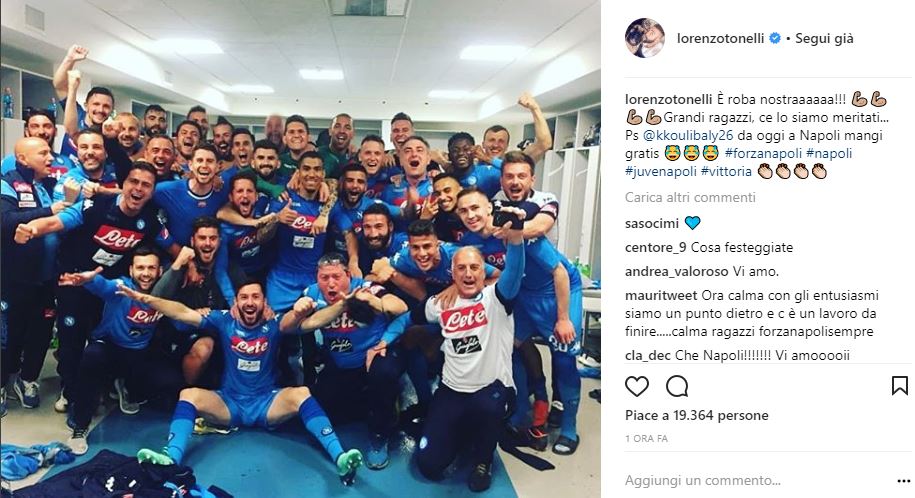915x498 pixels.
Task: Follow the @kkoulibaly26 mention link
Action: click(x=687, y=135)
